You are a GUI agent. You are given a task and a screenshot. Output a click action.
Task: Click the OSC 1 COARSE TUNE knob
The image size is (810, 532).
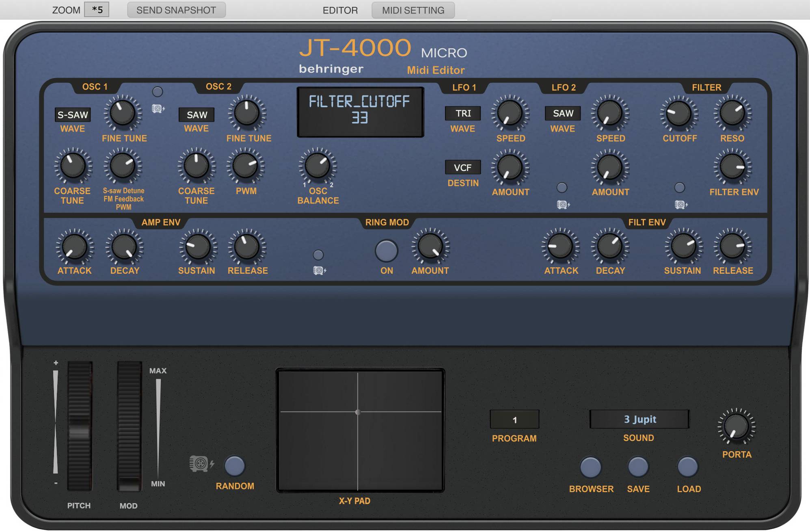pos(73,166)
